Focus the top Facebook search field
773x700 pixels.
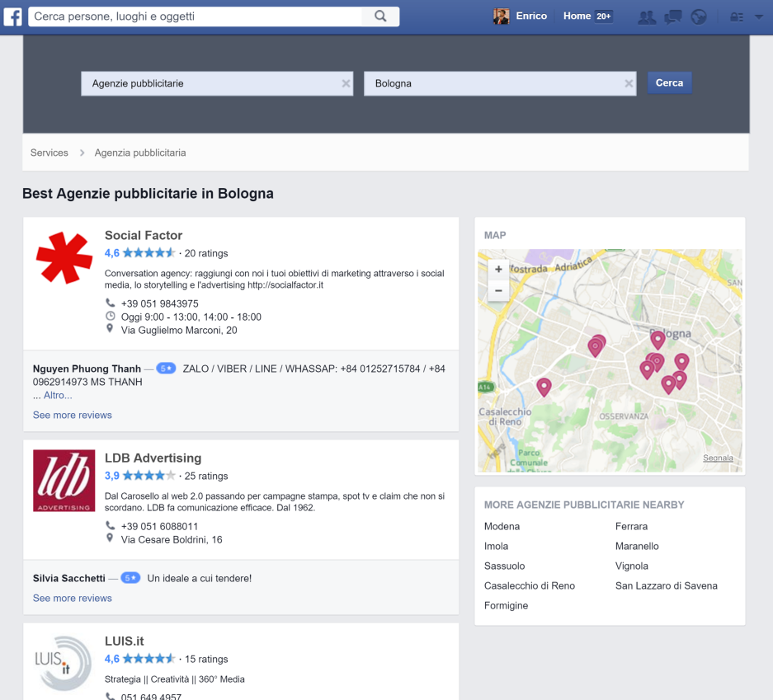[x=195, y=16]
